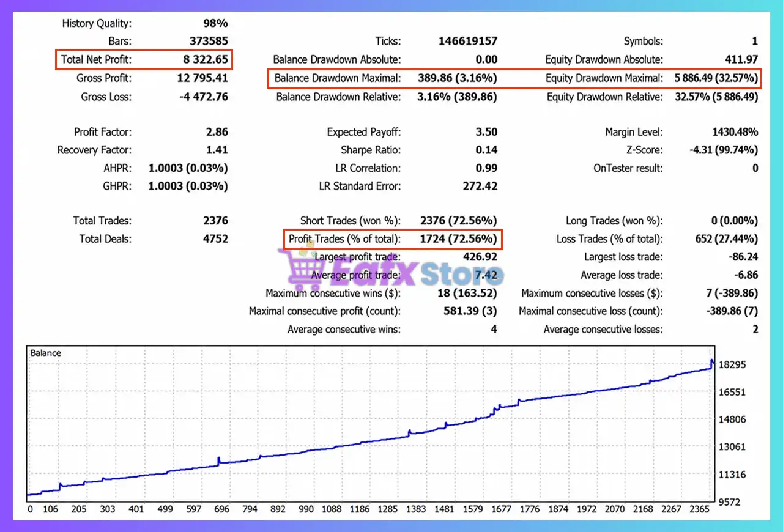Select the Total Deals value 4752

pos(215,239)
